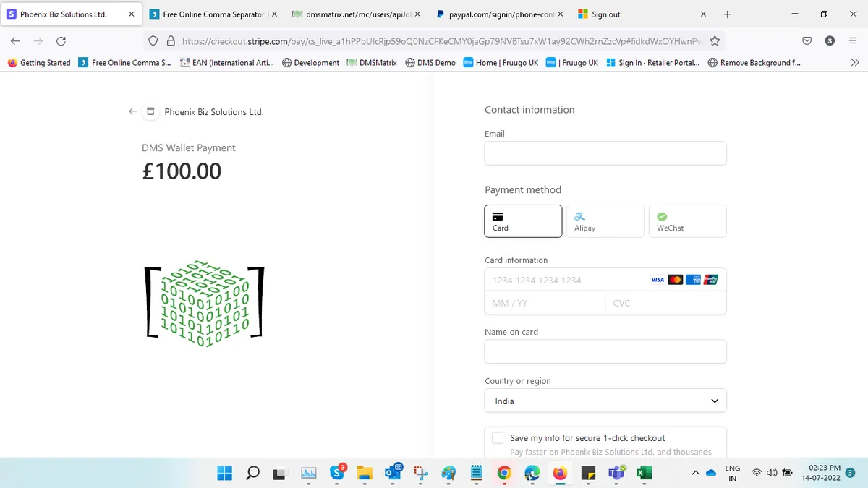Open Microsoft Teams from the taskbar
Screen dimensions: 868x488
tap(616, 473)
